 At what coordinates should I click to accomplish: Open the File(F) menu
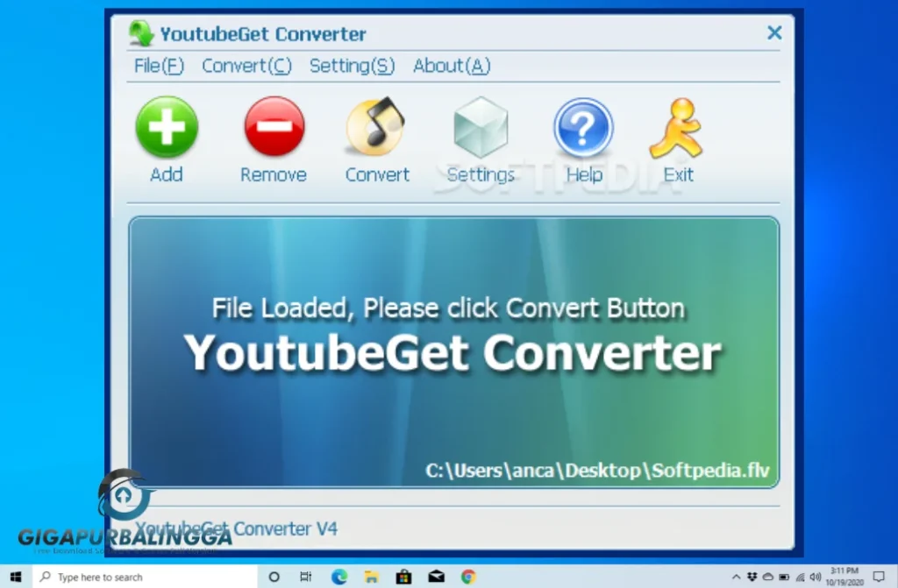click(157, 66)
